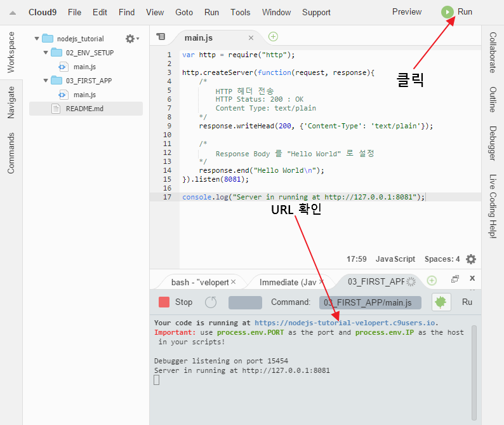The width and height of the screenshot is (504, 425).
Task: Collapse the 02_ENV_SETUP folder
Action: (46, 53)
